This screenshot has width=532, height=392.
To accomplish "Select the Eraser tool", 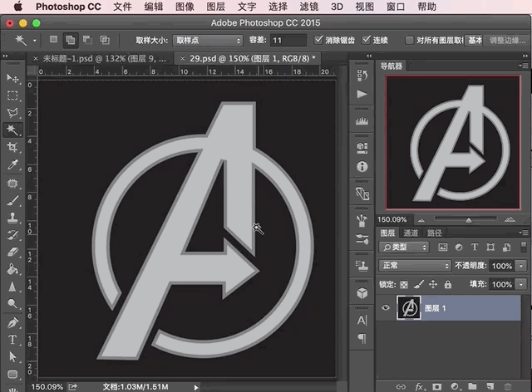I will pyautogui.click(x=12, y=252).
